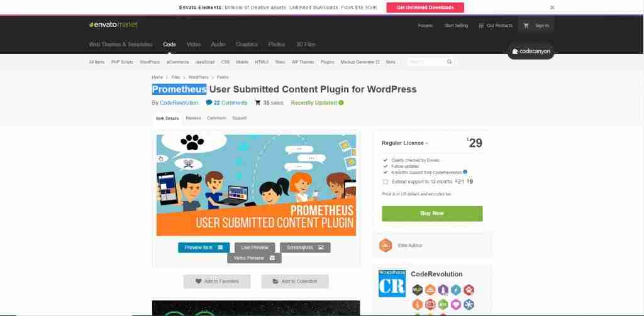Click the Video Preview button
Viewport: 644px width, 316px height.
[254, 258]
